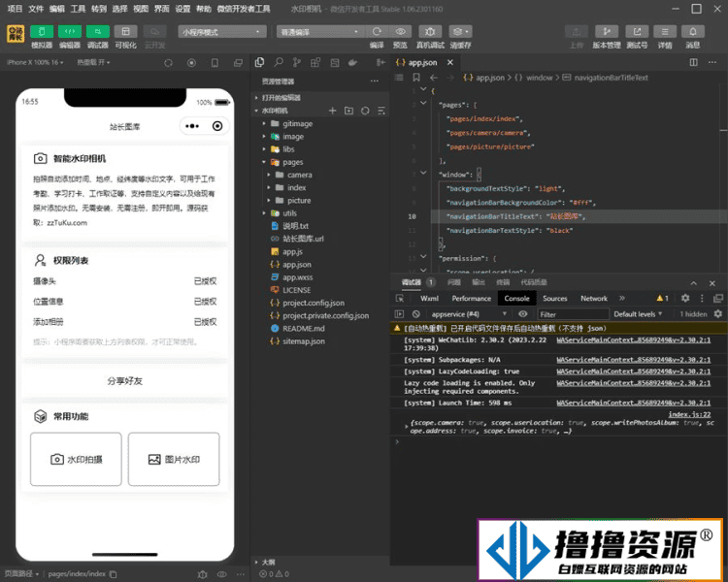This screenshot has height=582, width=728.
Task: Toggle the debugger (调试器) panel button
Action: tap(97, 32)
